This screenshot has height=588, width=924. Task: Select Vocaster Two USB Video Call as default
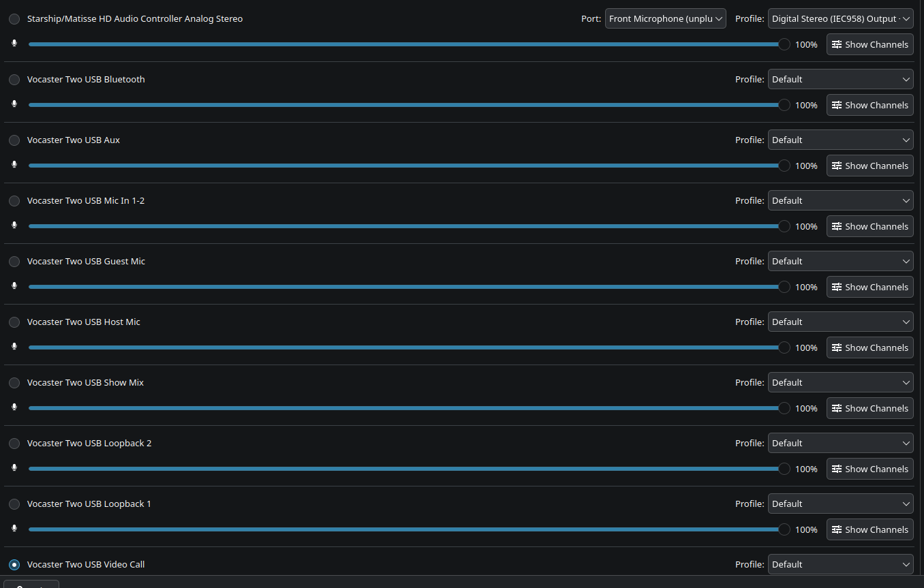[x=14, y=564]
